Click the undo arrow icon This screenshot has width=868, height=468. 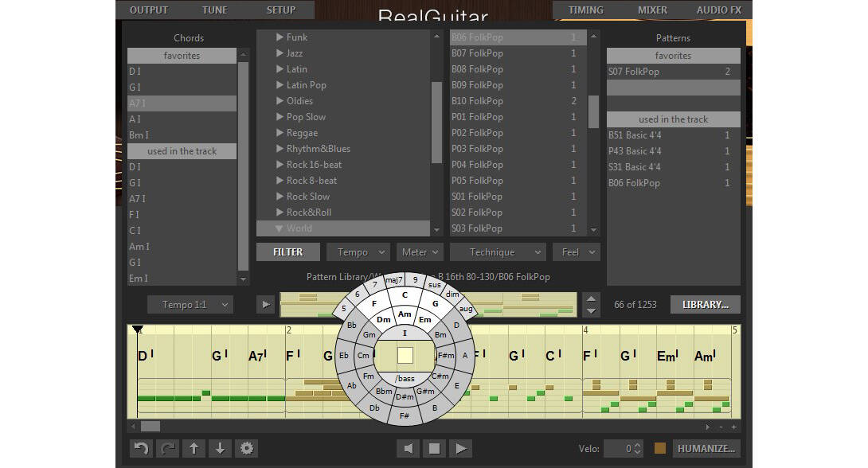tap(141, 449)
